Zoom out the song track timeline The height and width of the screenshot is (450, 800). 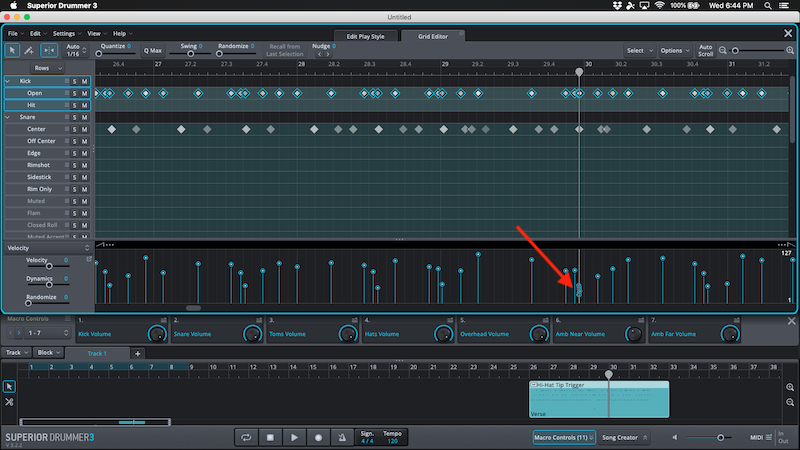[x=790, y=403]
